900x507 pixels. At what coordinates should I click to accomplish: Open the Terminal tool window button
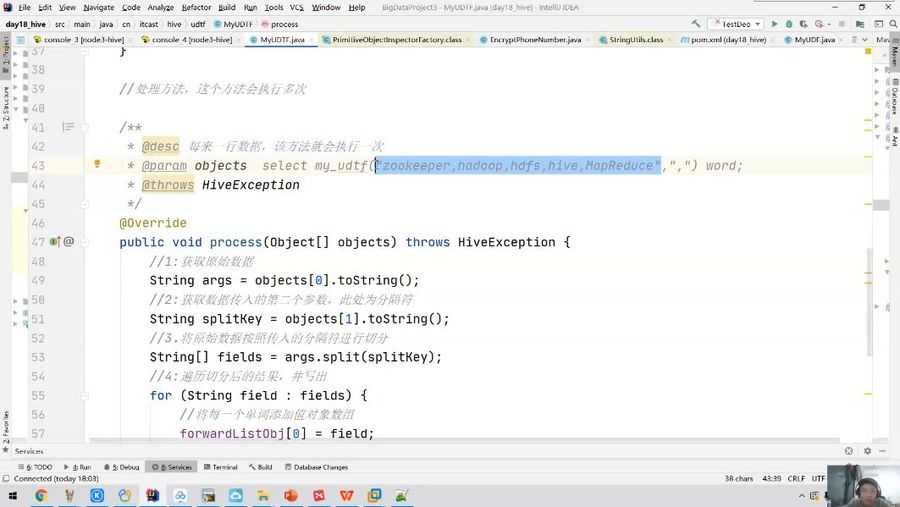(x=220, y=467)
